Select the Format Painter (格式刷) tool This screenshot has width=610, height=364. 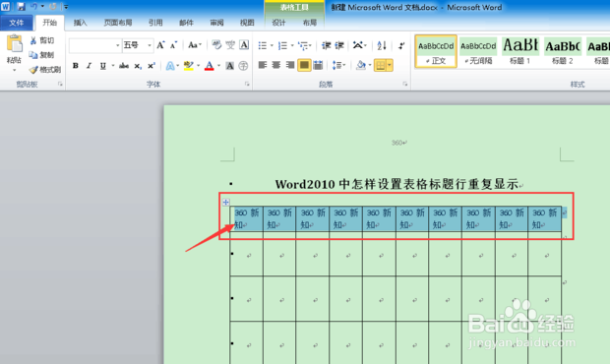pos(45,70)
